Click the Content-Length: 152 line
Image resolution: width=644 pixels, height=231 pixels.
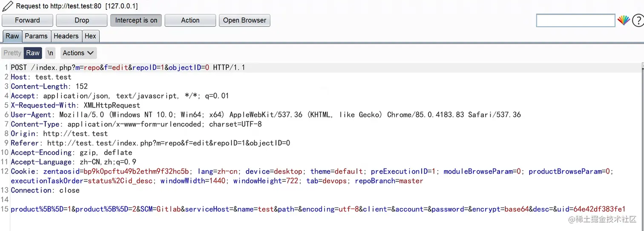[x=49, y=86]
